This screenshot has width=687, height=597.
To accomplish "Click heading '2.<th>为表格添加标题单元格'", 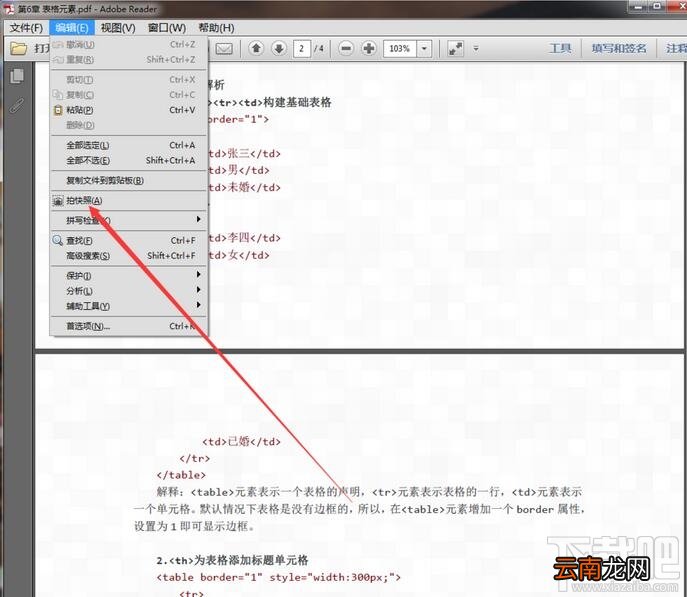I will point(232,560).
